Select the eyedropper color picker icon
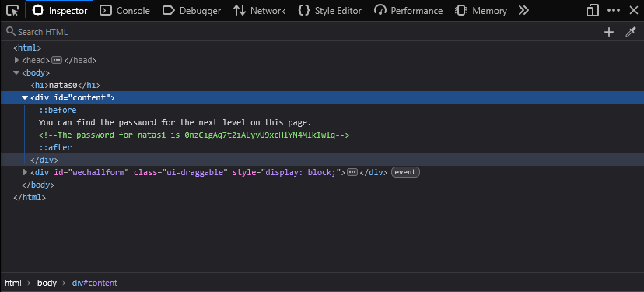Image resolution: width=644 pixels, height=292 pixels. (x=631, y=32)
